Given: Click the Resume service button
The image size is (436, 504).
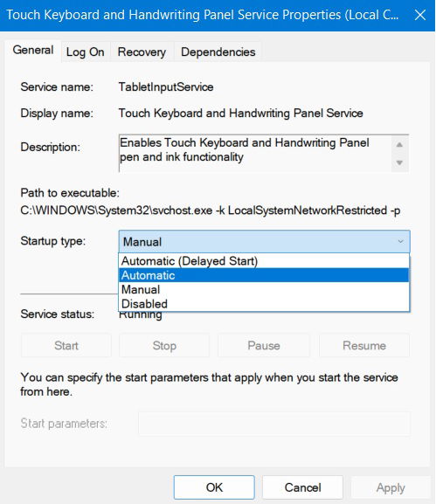Looking at the screenshot, I should 364,346.
